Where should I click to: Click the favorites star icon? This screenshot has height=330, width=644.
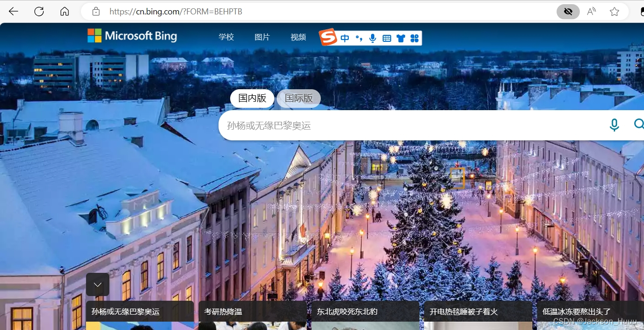(614, 11)
